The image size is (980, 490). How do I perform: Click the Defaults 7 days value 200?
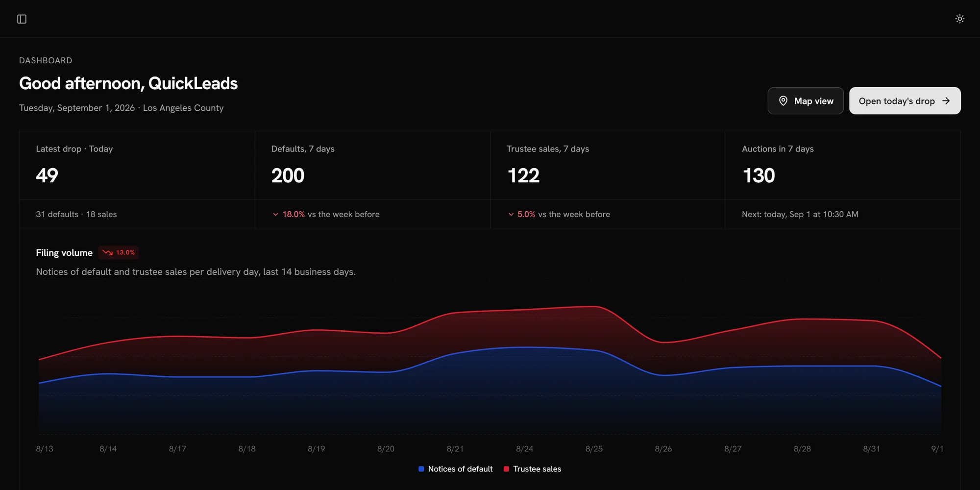click(288, 175)
